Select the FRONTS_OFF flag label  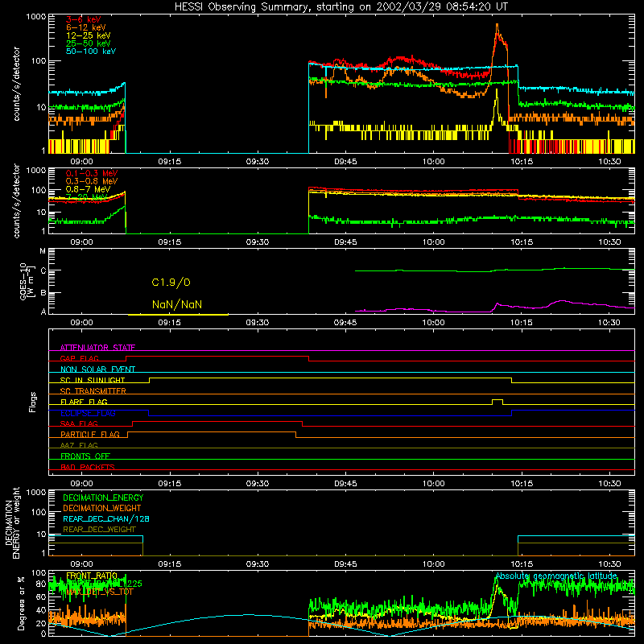[x=85, y=456]
